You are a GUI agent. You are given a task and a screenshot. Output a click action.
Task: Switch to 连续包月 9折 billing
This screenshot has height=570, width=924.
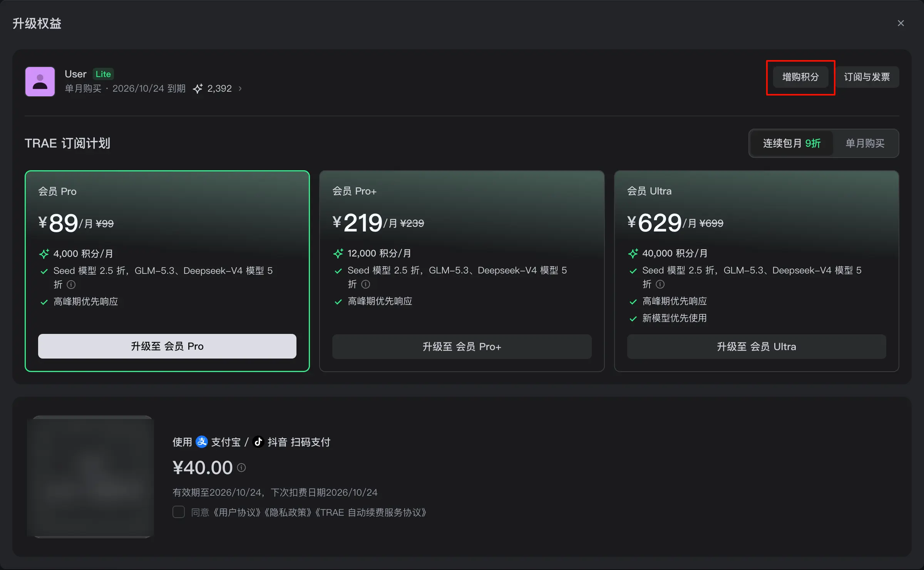(792, 143)
